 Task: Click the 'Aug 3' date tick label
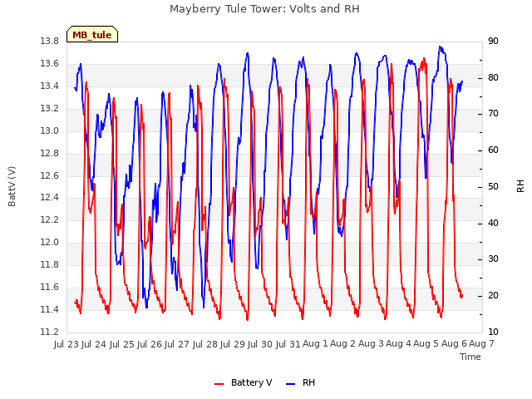pos(371,344)
